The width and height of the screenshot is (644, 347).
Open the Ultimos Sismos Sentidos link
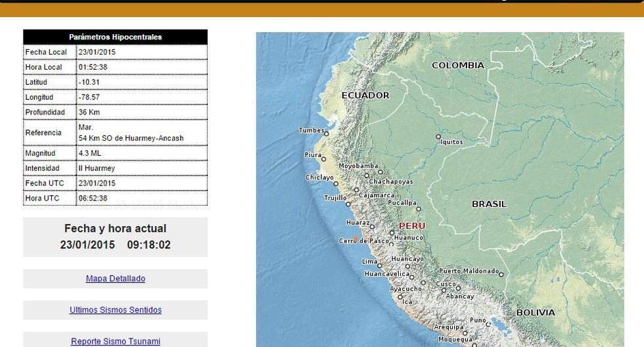point(115,310)
